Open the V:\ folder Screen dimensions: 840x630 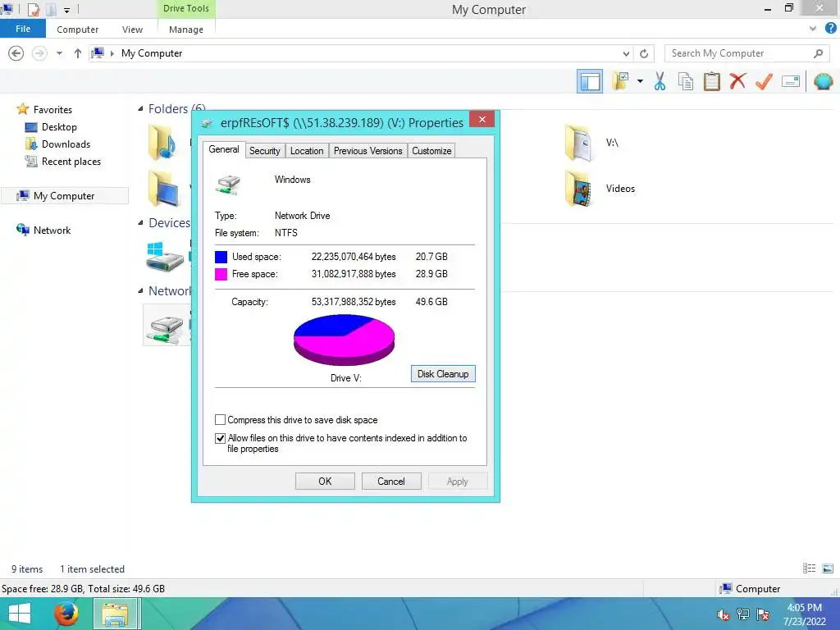592,143
